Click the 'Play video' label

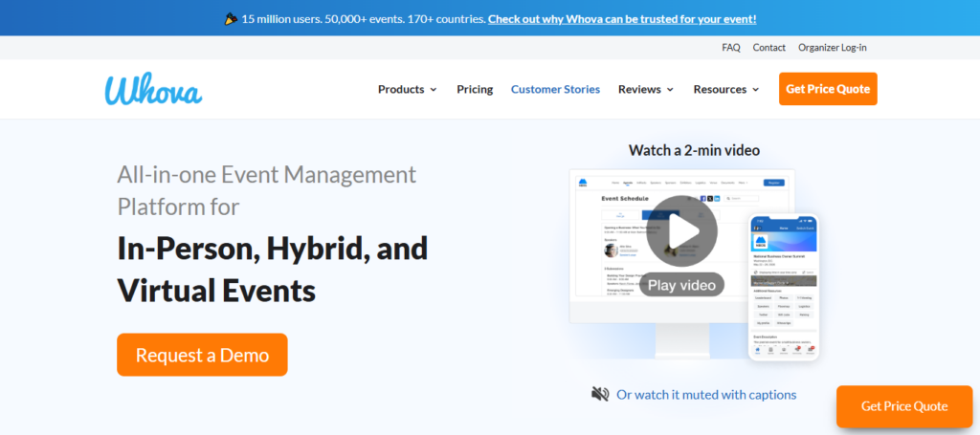(681, 285)
